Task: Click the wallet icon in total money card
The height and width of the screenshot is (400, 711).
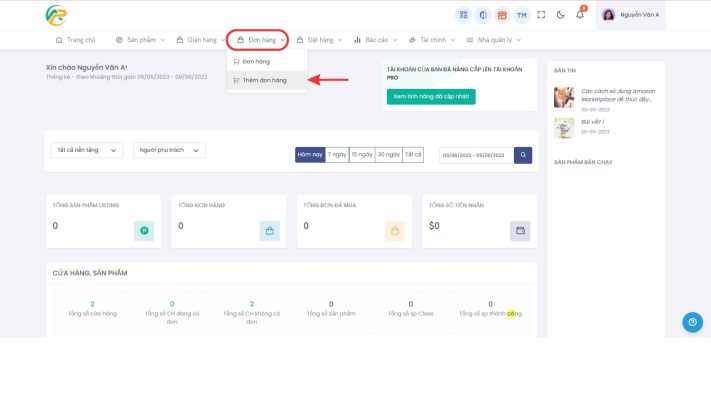Action: [519, 231]
